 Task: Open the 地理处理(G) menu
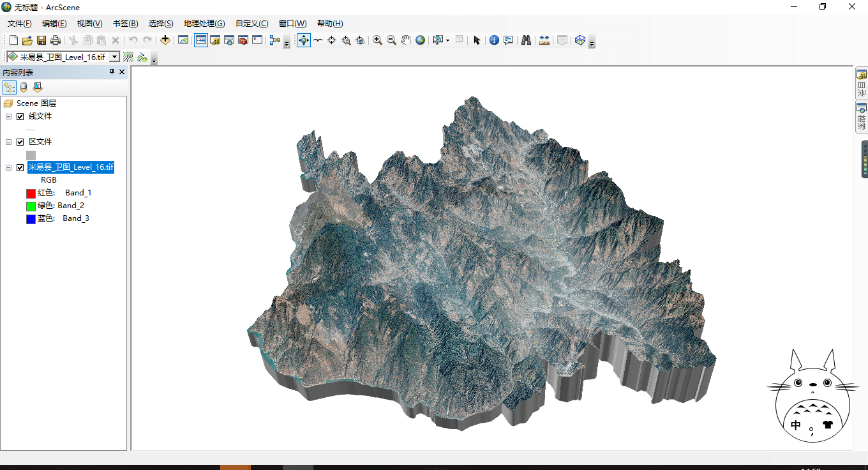pyautogui.click(x=204, y=24)
